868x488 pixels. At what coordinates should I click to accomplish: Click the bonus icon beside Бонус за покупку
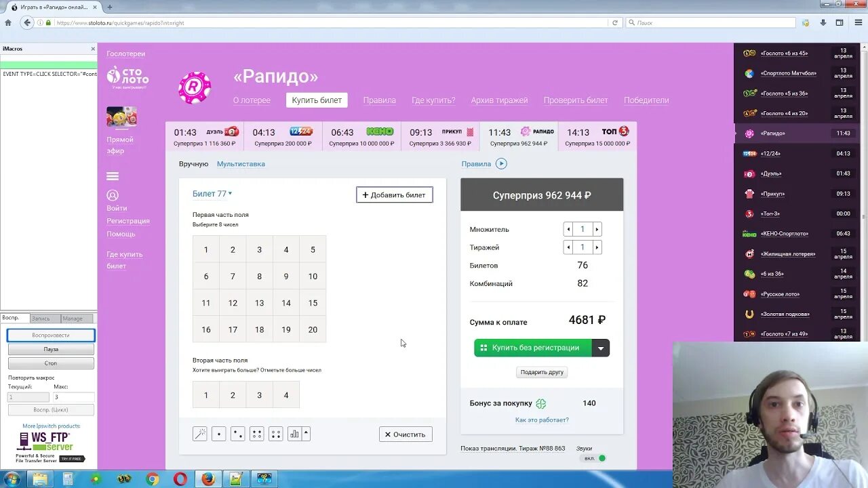(540, 403)
